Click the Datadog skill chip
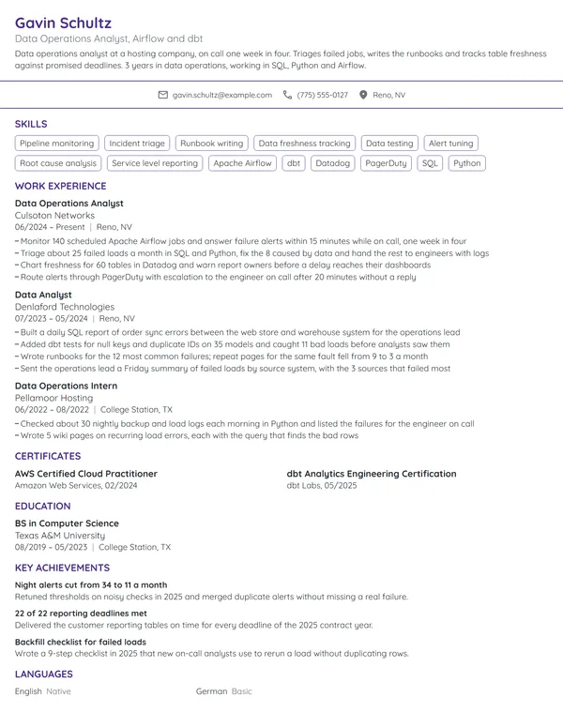 coord(332,163)
